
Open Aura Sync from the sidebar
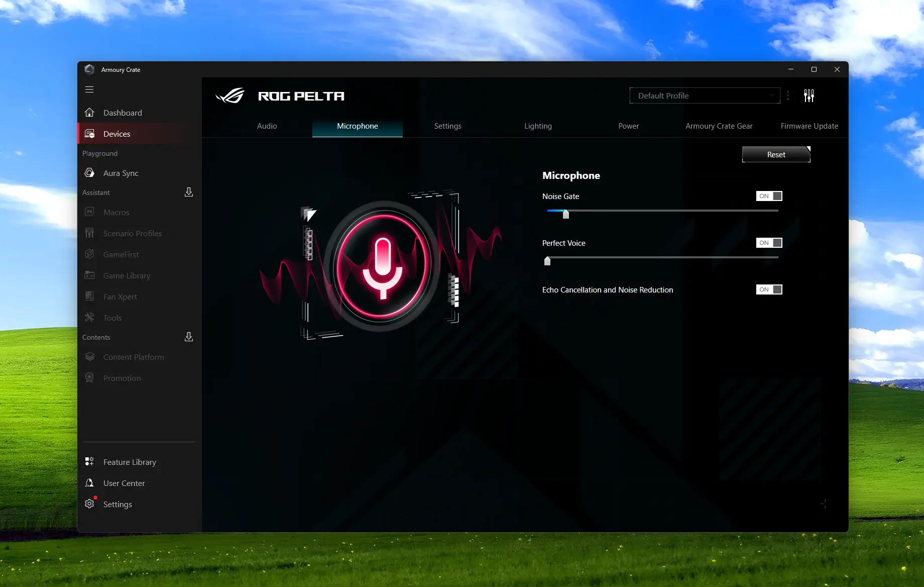click(121, 173)
